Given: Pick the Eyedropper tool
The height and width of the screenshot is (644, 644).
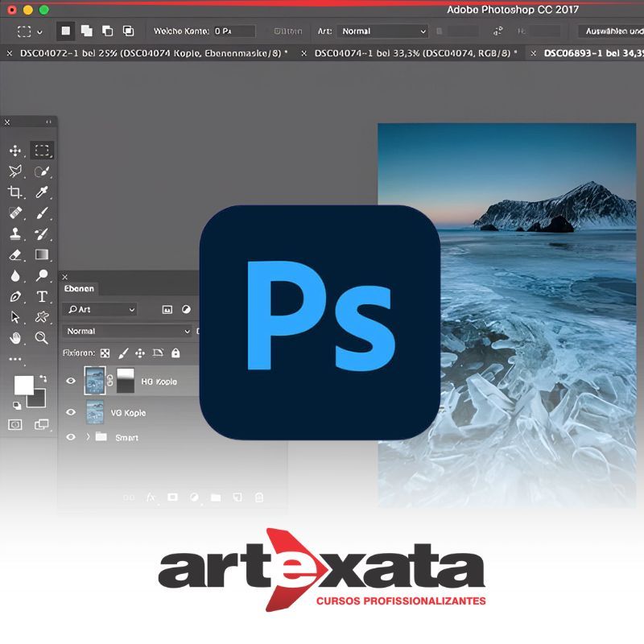Looking at the screenshot, I should click(42, 192).
